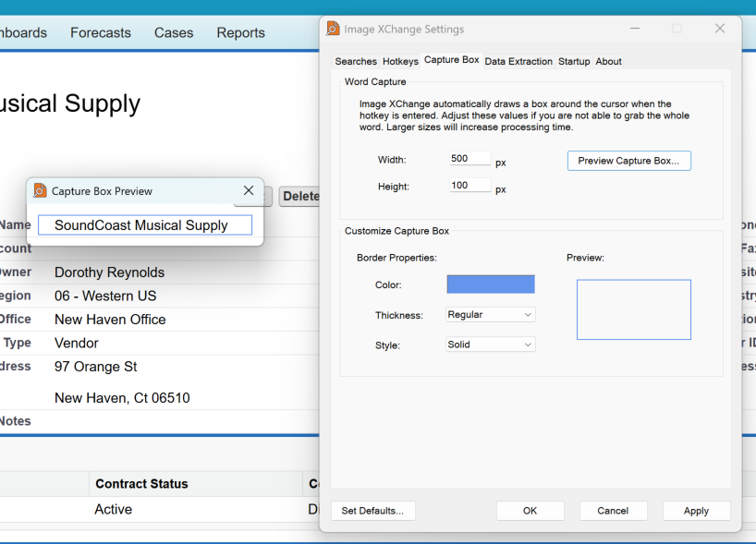
Task: Expand the Thickness dropdown
Action: 490,315
